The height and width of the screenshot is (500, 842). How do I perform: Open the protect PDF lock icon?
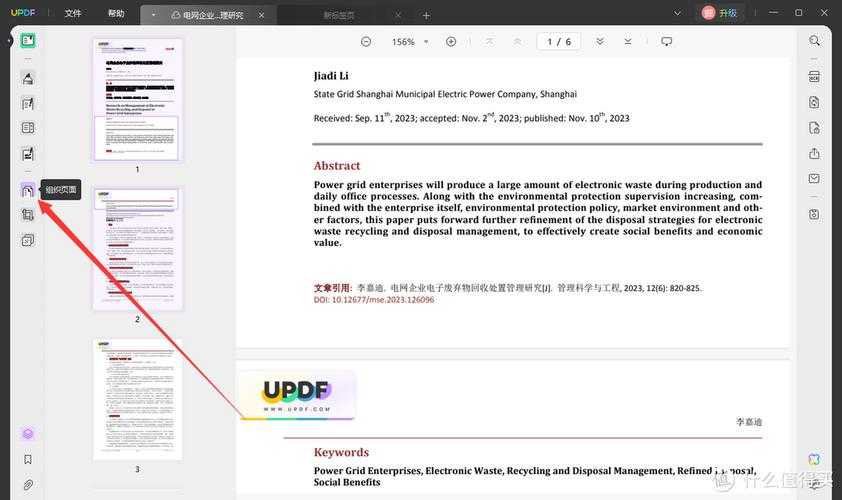tap(814, 127)
